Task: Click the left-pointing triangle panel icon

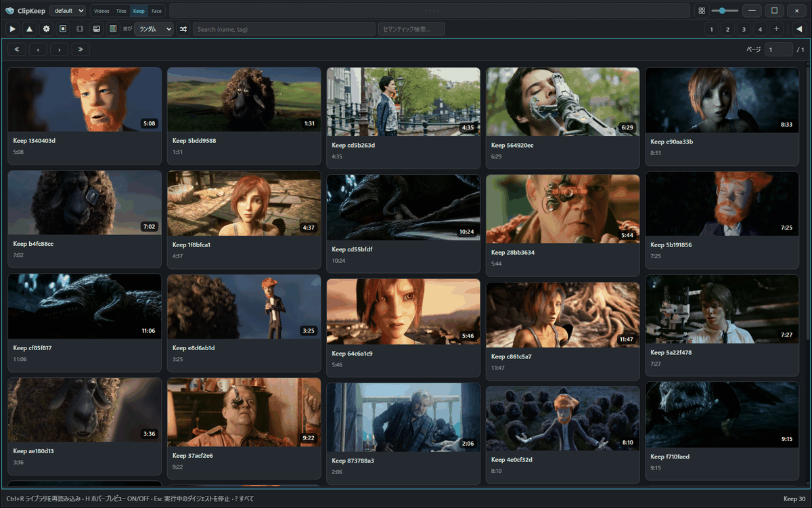Action: point(798,29)
